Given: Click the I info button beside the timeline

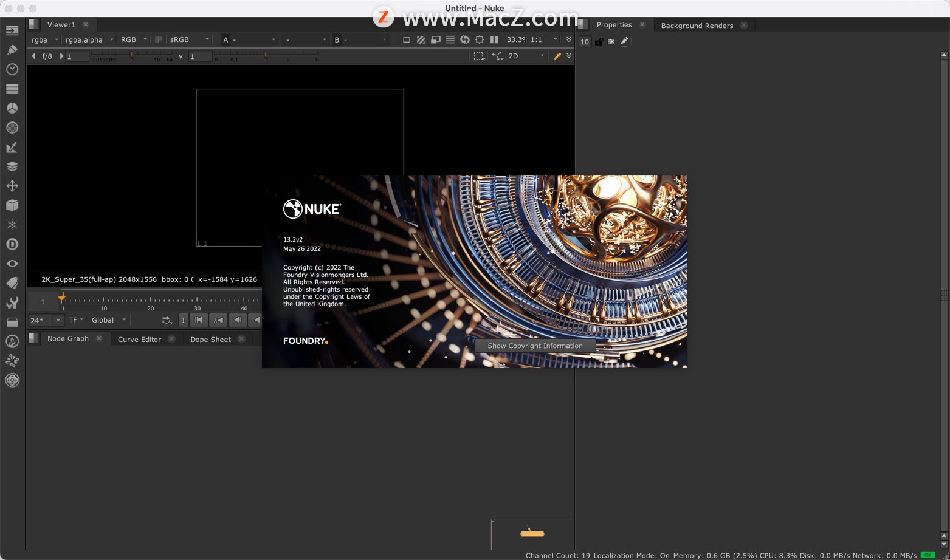Looking at the screenshot, I should pyautogui.click(x=183, y=320).
